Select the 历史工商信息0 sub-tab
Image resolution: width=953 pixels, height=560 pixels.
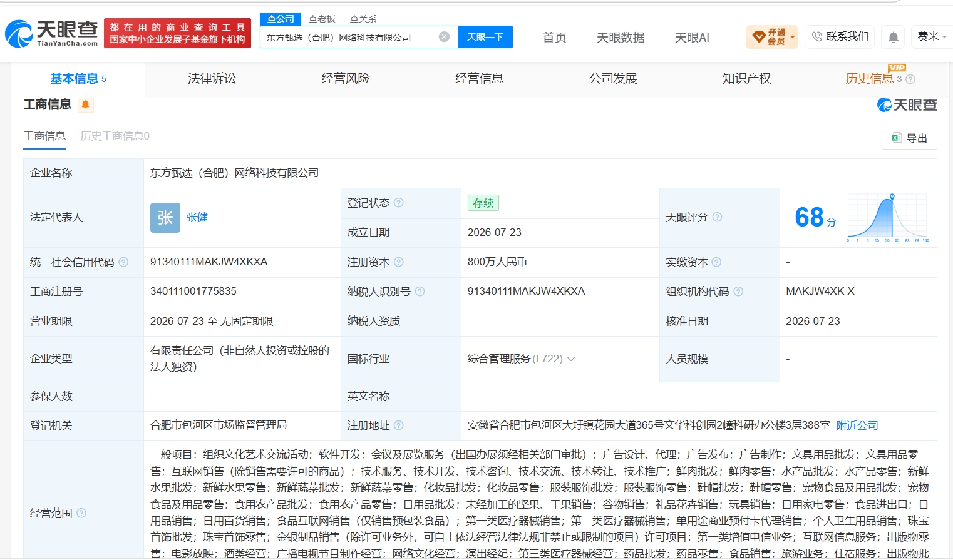[x=115, y=136]
